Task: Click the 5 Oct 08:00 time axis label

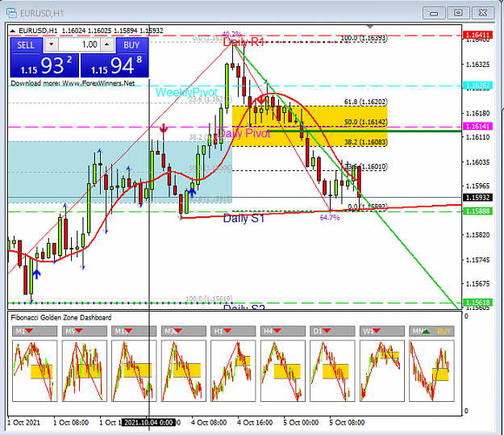Action: click(x=347, y=422)
